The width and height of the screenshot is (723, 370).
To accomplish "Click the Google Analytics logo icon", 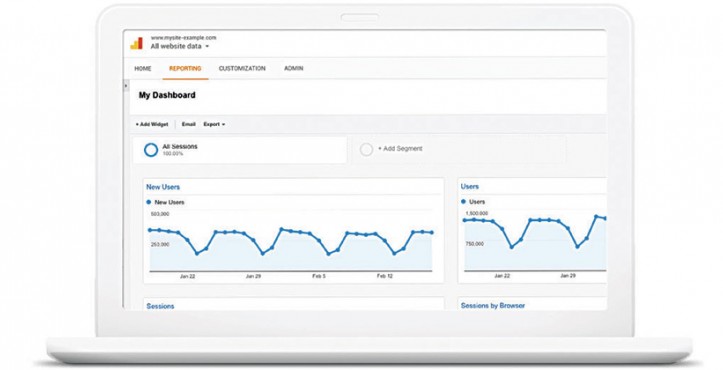I will point(136,42).
